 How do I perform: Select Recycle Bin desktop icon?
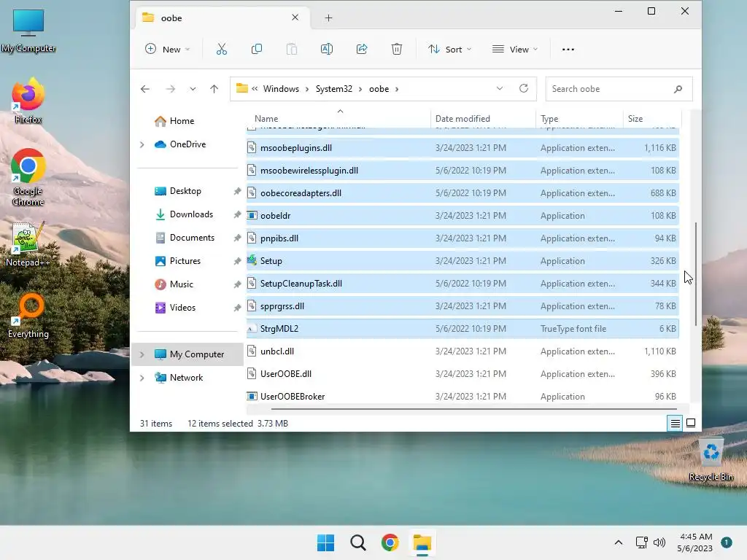coord(711,459)
